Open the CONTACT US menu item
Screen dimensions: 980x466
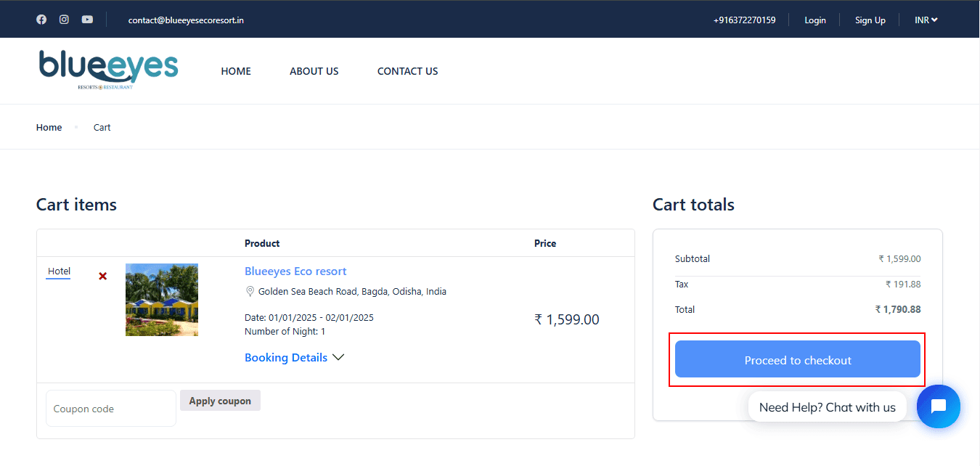407,71
